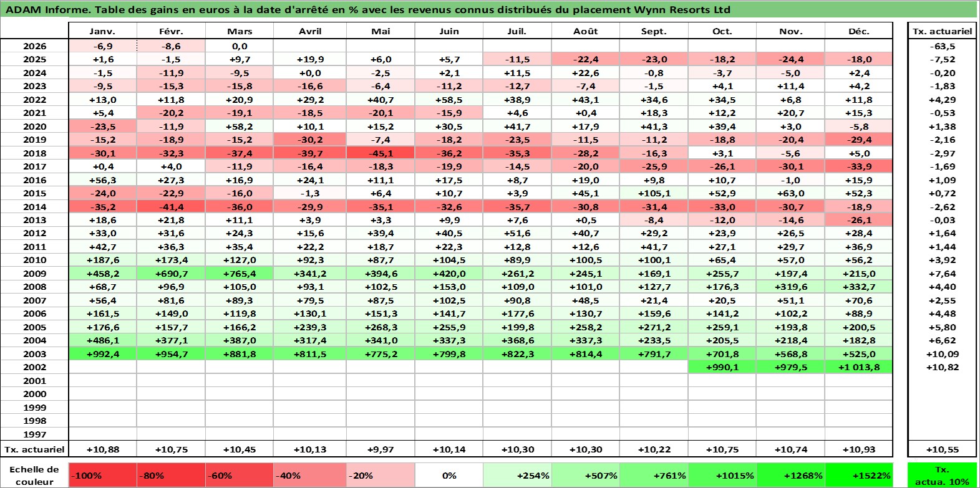Pick the +1522% bright green scale swatch
This screenshot has width=980, height=488.
[858, 476]
